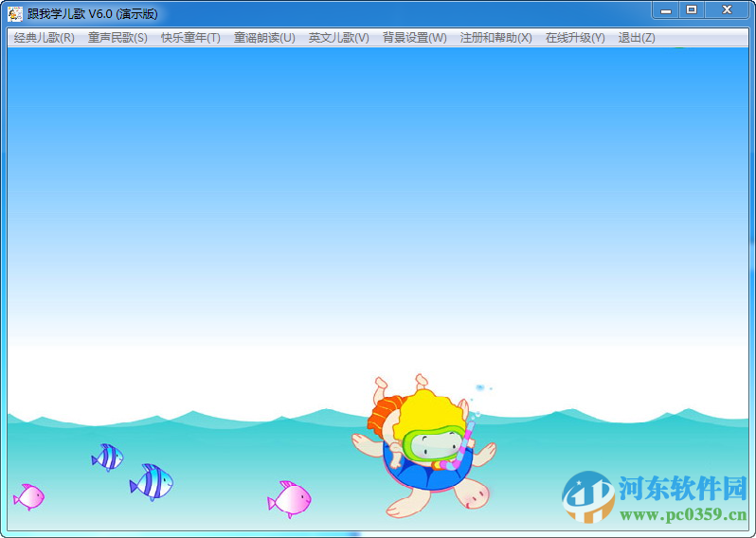Screen dimensions: 756x538
Task: Open the 注册和帮助(X) menu
Action: click(x=495, y=38)
